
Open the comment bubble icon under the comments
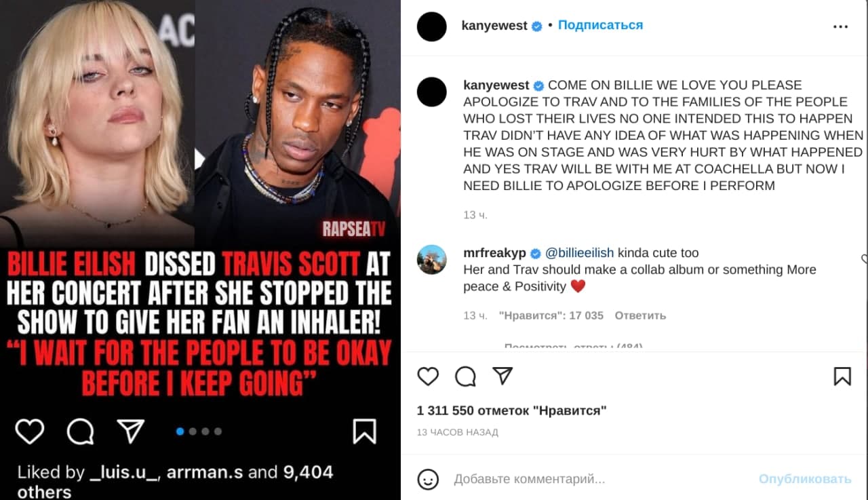click(465, 377)
